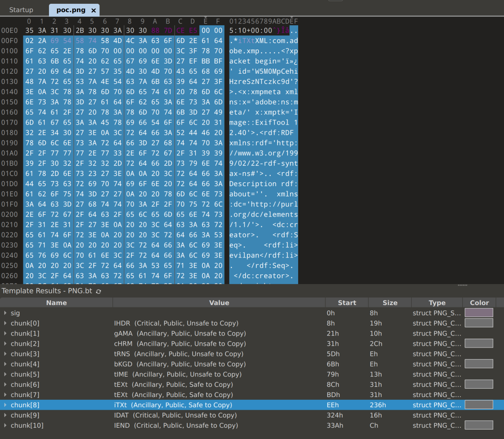Expand chunk[7] tEXt row

point(5,395)
